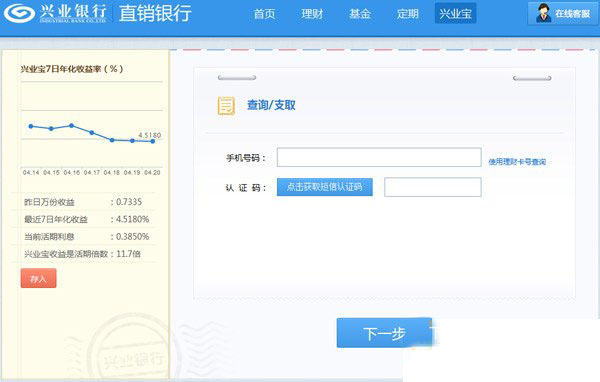
Task: Click the 04.20 data point on chart
Action: point(153,141)
